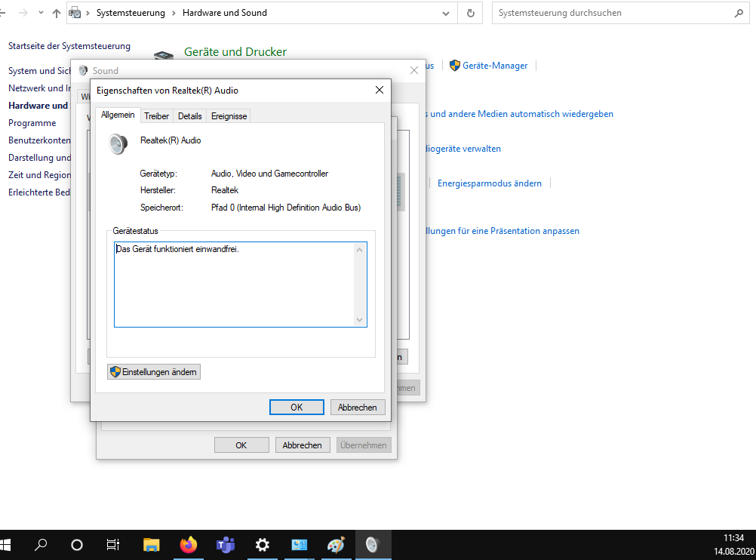Open Paint from the taskbar

click(336, 545)
